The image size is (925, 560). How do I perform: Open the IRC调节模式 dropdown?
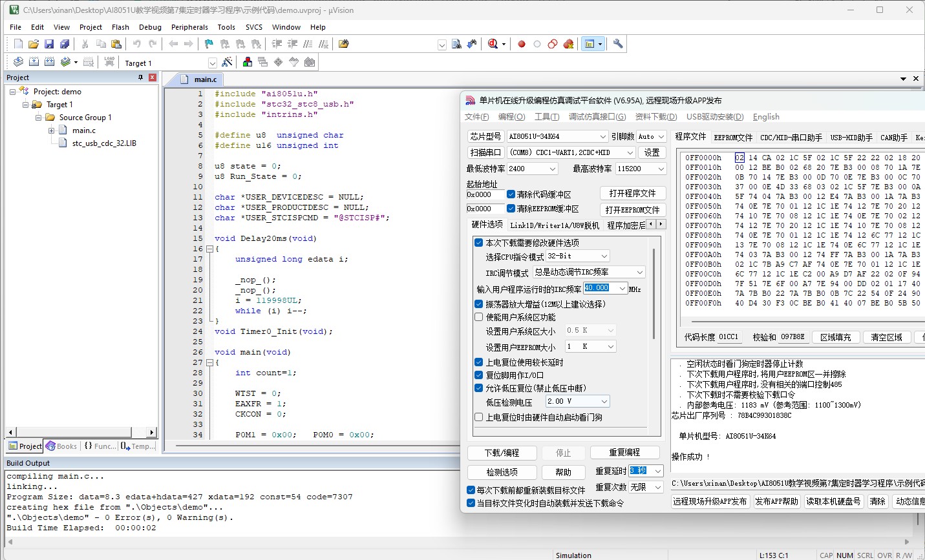(x=589, y=272)
